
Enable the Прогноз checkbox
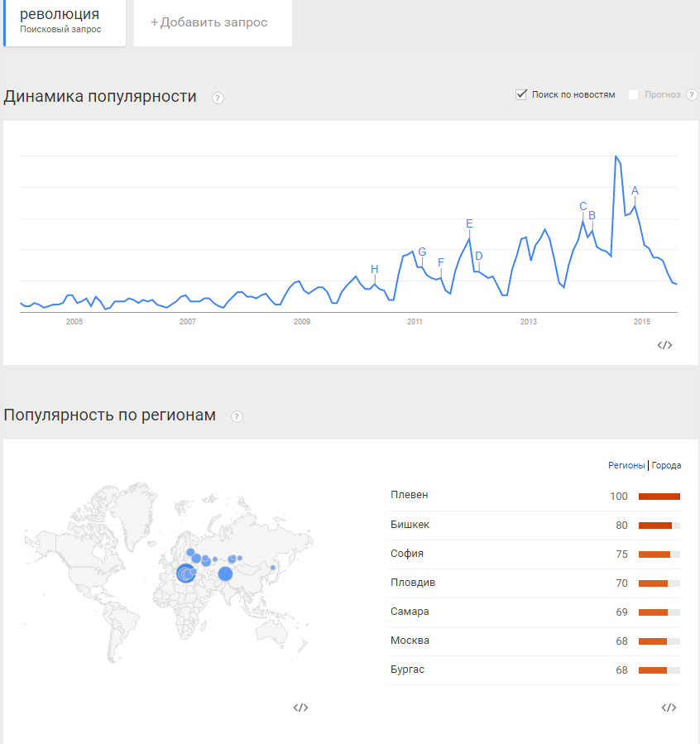(x=634, y=95)
